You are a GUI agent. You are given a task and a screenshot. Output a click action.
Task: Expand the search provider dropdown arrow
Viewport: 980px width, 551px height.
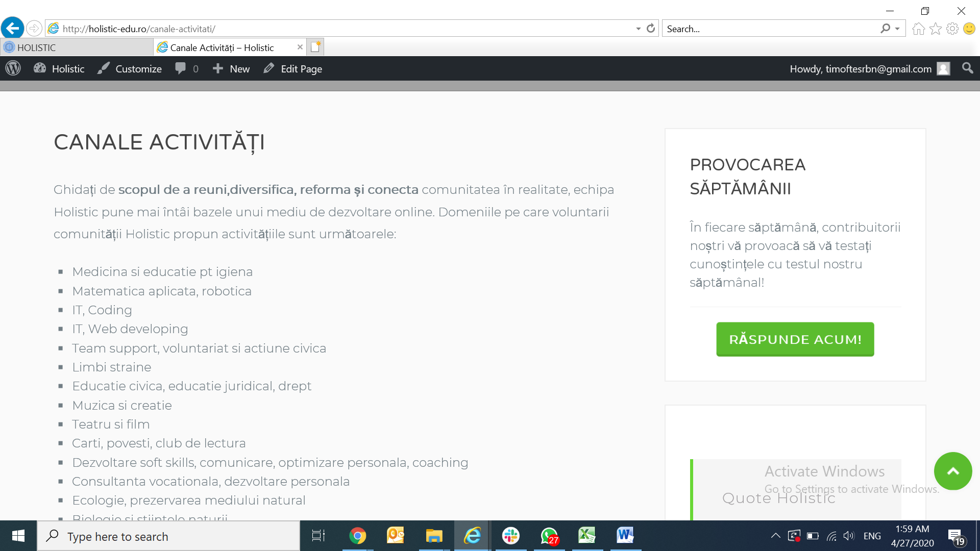click(x=897, y=29)
